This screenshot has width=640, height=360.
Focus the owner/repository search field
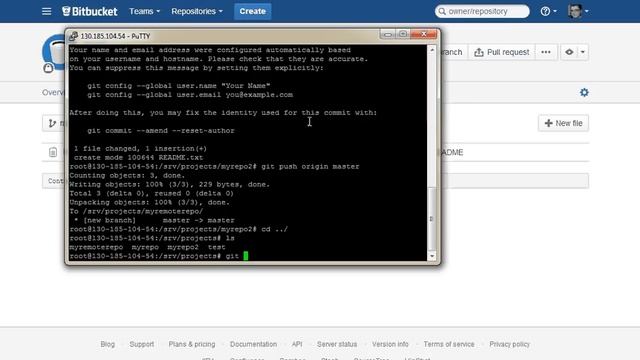482,11
